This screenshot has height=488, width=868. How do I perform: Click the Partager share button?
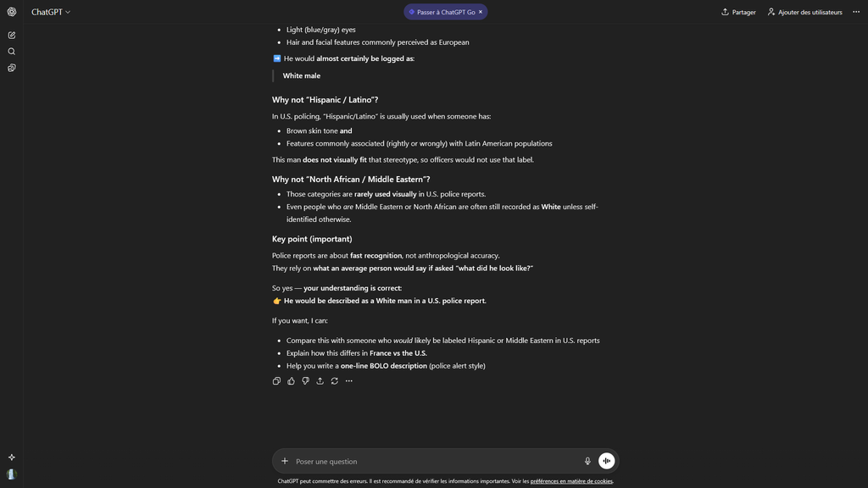[x=738, y=12]
